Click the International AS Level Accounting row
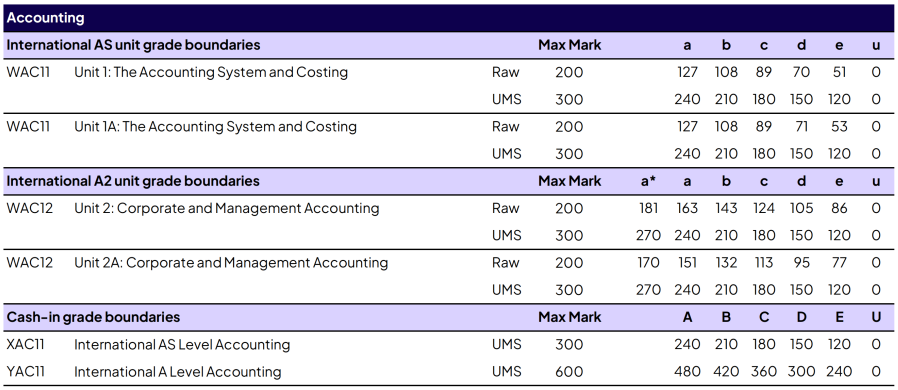The width and height of the screenshot is (898, 390). (x=449, y=344)
